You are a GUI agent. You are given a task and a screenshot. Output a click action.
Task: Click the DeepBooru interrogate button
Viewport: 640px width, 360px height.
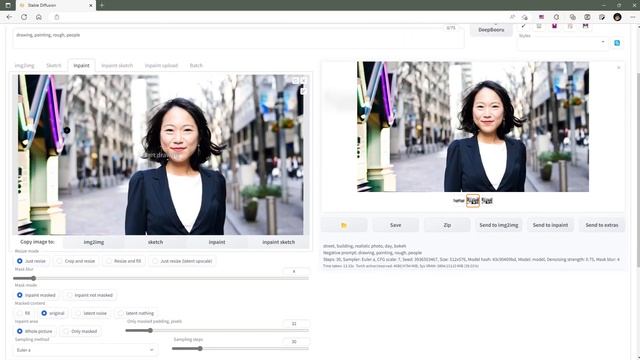[x=491, y=30]
